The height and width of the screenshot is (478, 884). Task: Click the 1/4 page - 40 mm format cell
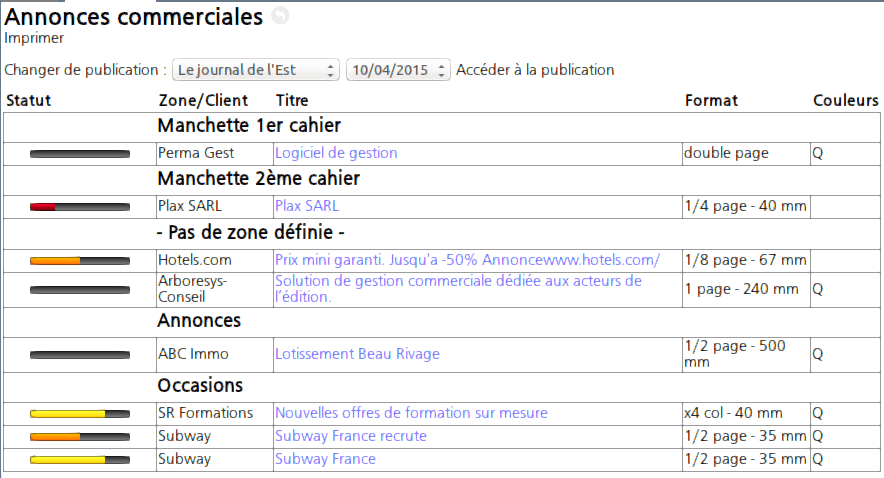(746, 207)
